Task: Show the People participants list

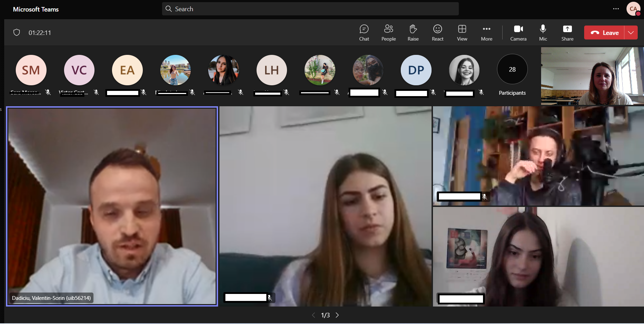Action: (x=388, y=33)
